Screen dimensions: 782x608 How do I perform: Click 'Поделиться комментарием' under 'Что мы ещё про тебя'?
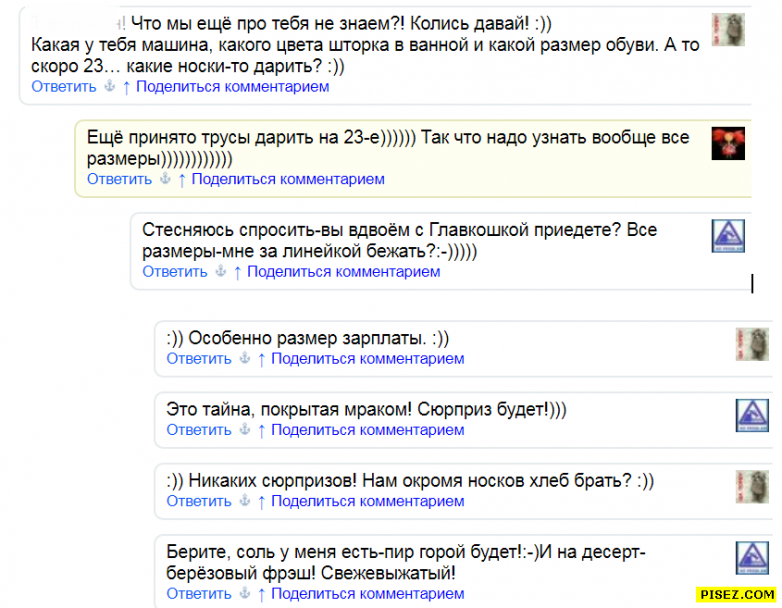pyautogui.click(x=232, y=87)
